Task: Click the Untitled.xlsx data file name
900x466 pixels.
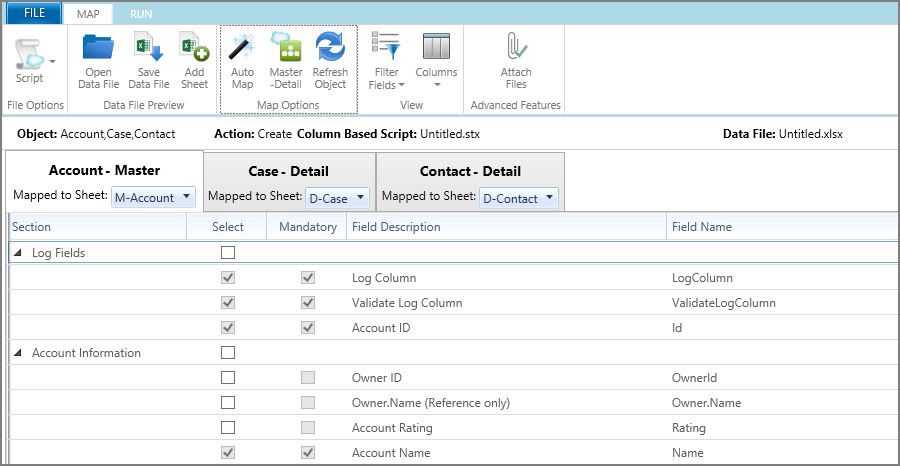Action: (810, 134)
